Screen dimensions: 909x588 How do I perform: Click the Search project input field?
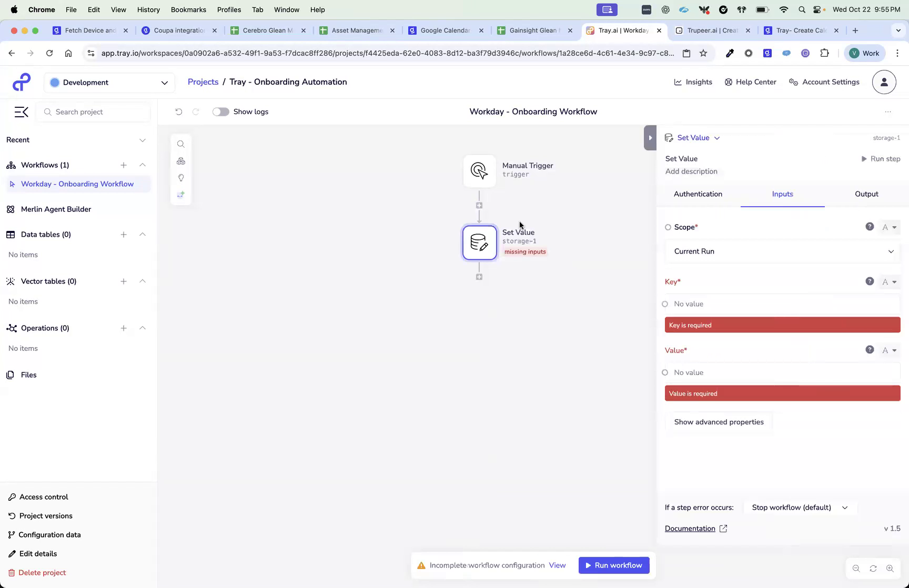point(93,111)
